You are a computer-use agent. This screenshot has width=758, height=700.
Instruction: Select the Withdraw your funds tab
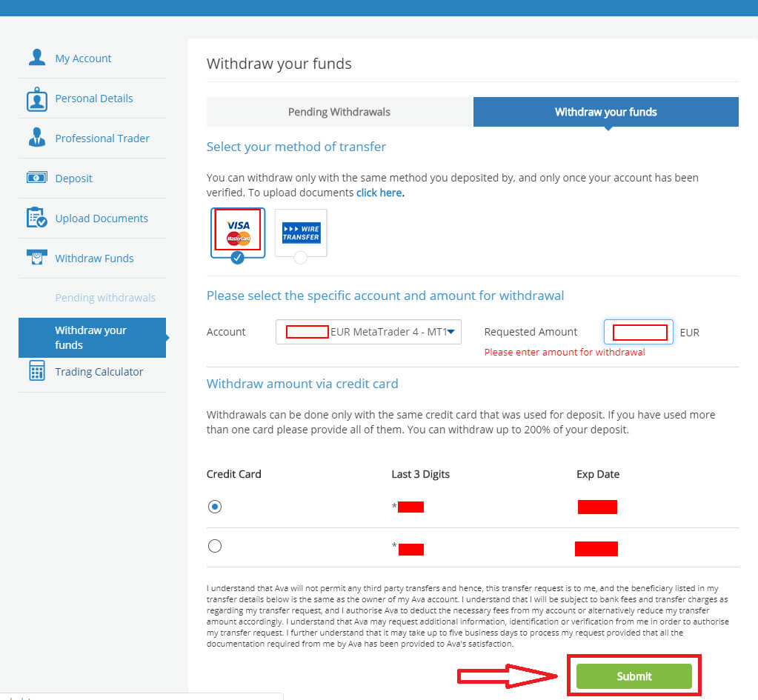(606, 111)
